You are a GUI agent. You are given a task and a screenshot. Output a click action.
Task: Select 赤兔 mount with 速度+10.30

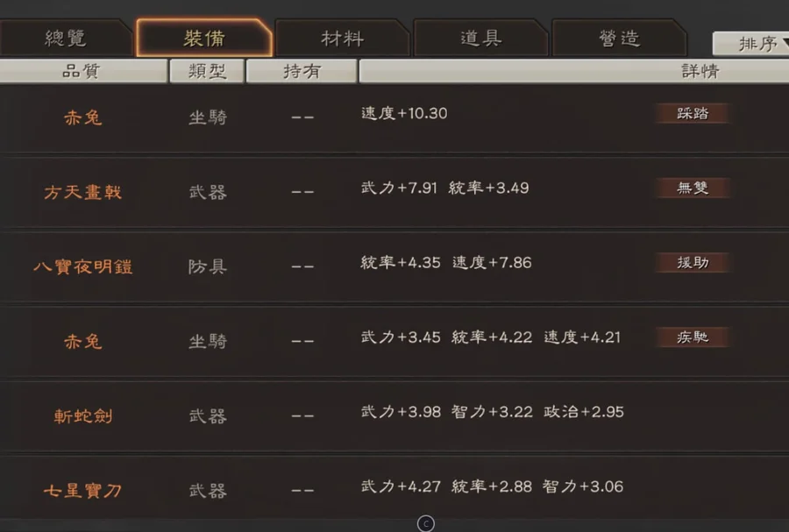click(394, 117)
